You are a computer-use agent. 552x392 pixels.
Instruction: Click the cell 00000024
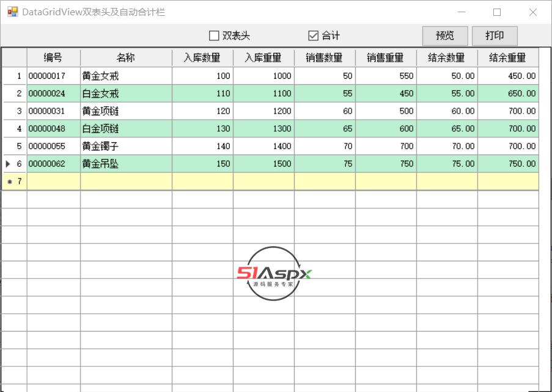(54, 93)
